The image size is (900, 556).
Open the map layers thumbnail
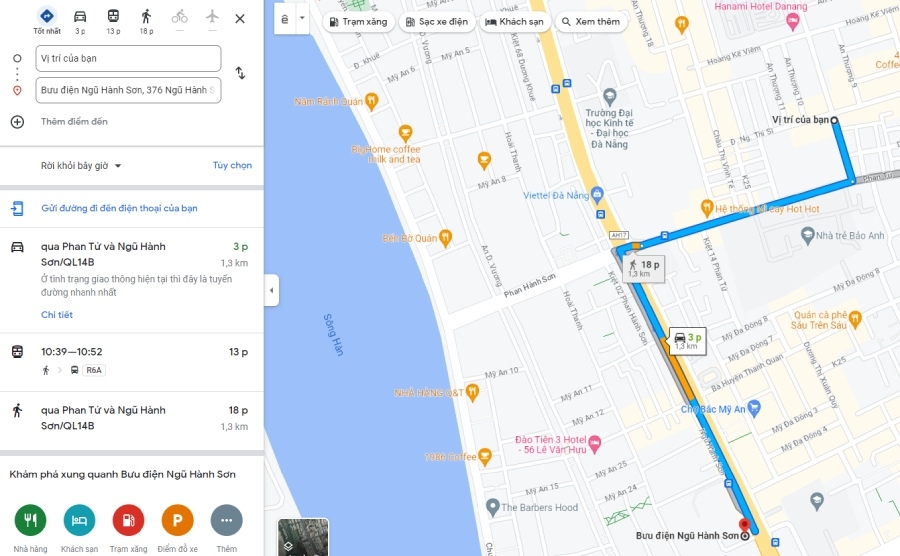[303, 537]
